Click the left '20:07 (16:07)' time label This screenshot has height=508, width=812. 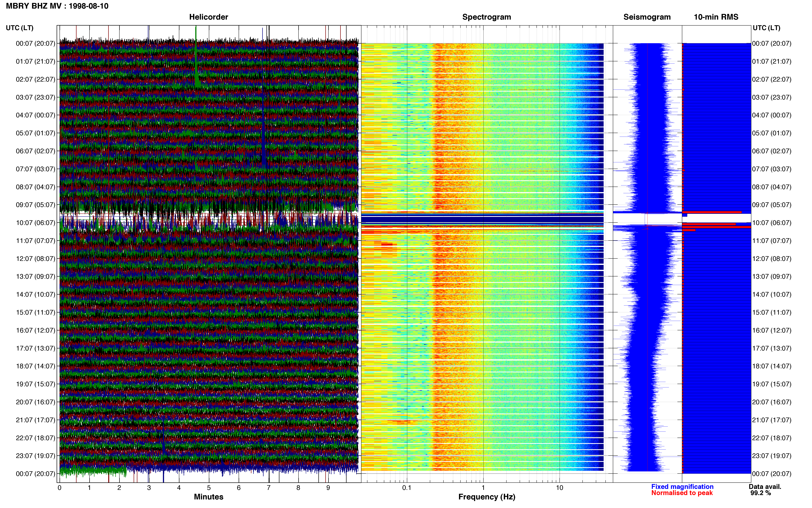[36, 402]
